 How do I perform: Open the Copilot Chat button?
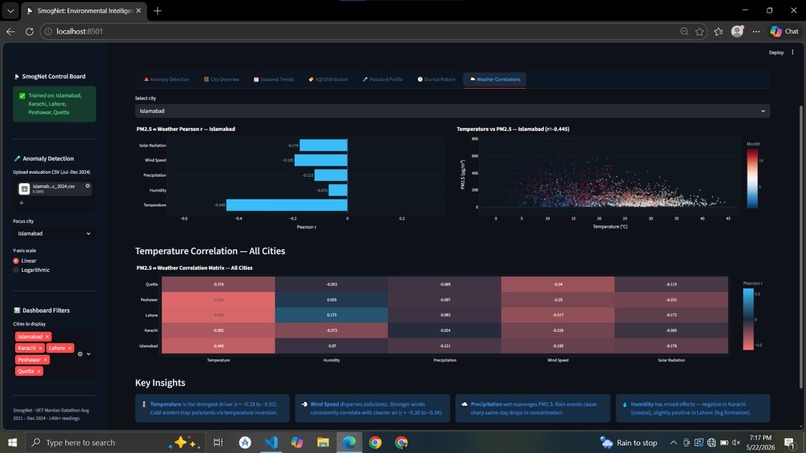click(x=784, y=31)
